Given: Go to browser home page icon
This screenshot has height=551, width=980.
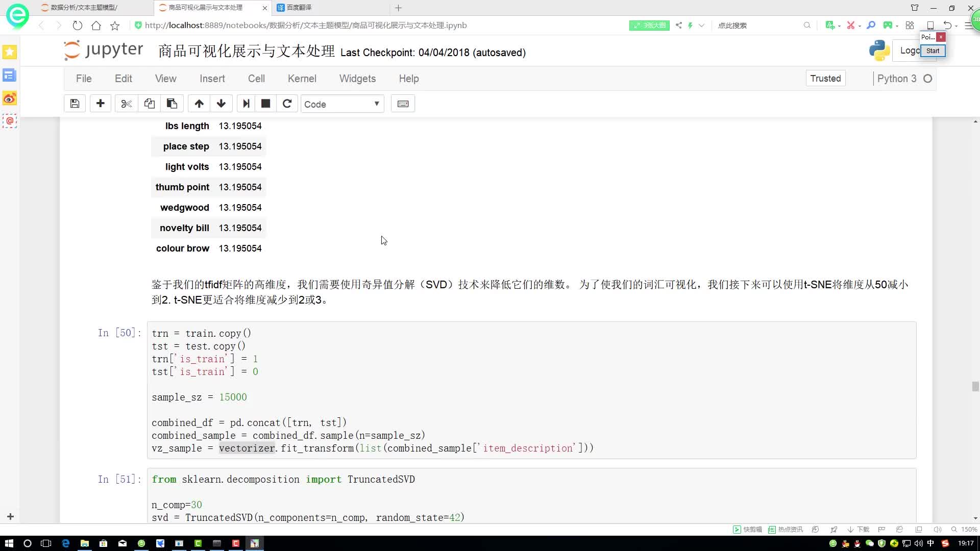Looking at the screenshot, I should 96,25.
